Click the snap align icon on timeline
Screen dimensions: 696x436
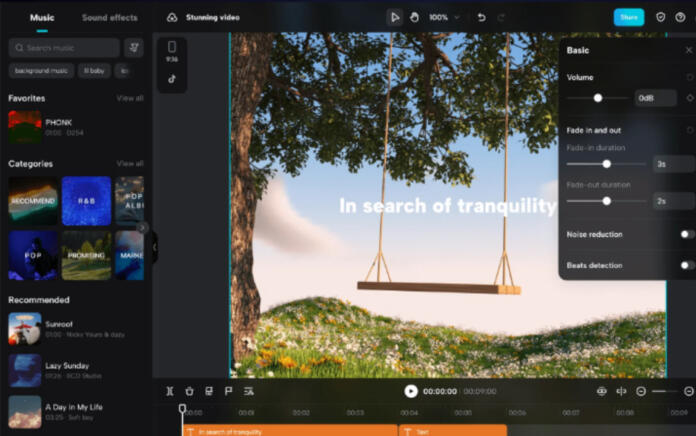pos(621,391)
